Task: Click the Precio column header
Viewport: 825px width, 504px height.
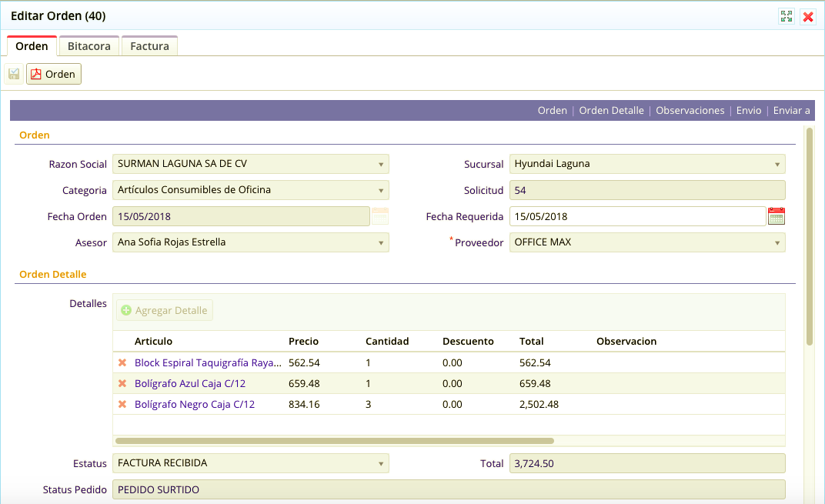Action: pyautogui.click(x=303, y=341)
